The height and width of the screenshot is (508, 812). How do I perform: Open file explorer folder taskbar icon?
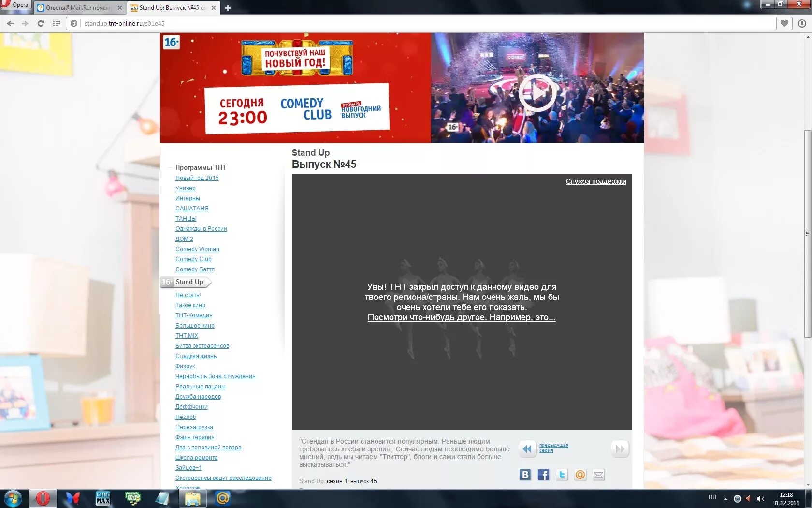click(193, 498)
